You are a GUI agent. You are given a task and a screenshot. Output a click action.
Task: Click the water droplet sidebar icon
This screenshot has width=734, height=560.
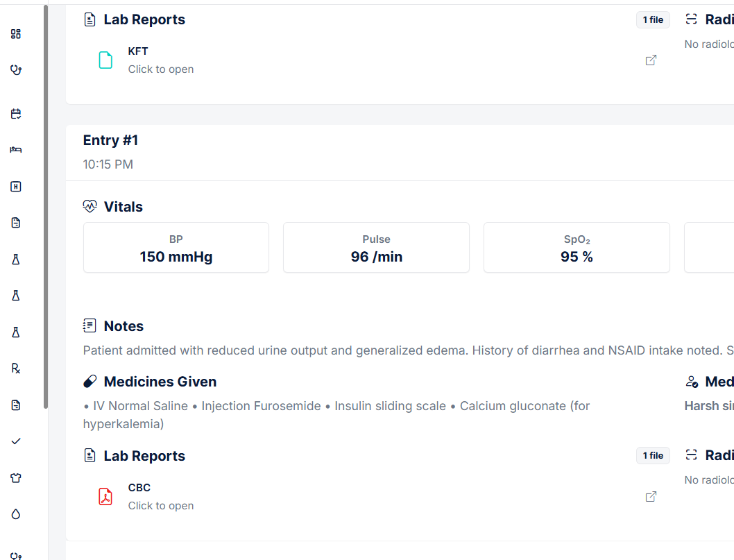16,514
